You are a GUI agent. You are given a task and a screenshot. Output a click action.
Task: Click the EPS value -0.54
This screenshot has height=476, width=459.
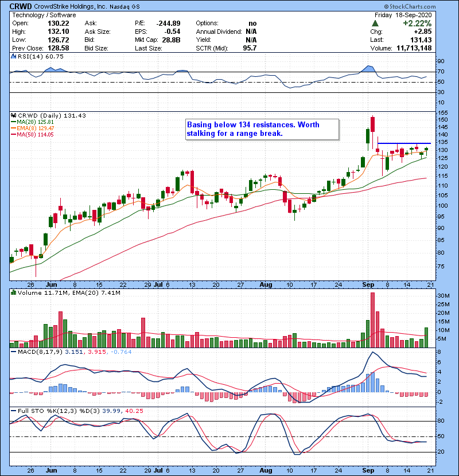click(x=172, y=32)
